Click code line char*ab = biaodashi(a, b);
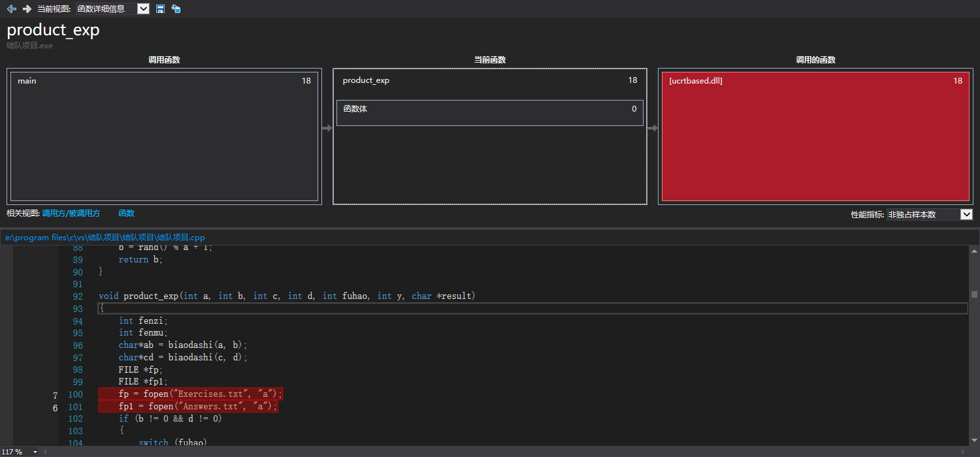This screenshot has width=980, height=457. [183, 345]
